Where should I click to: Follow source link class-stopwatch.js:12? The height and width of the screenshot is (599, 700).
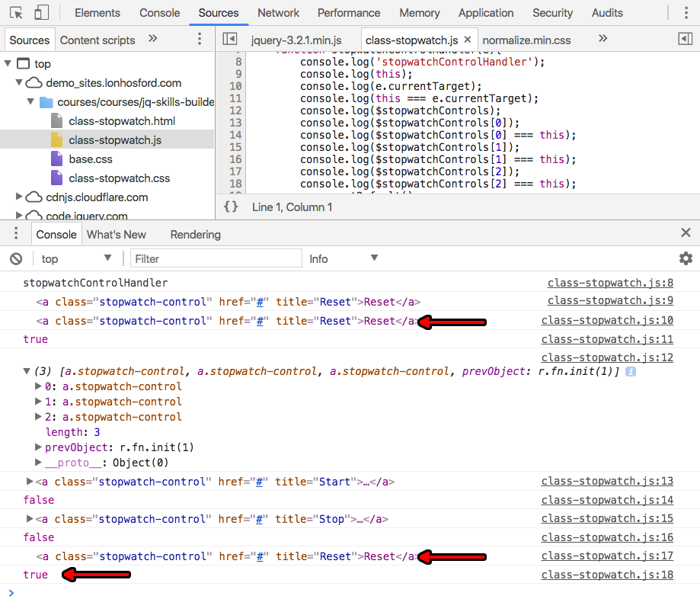click(607, 357)
